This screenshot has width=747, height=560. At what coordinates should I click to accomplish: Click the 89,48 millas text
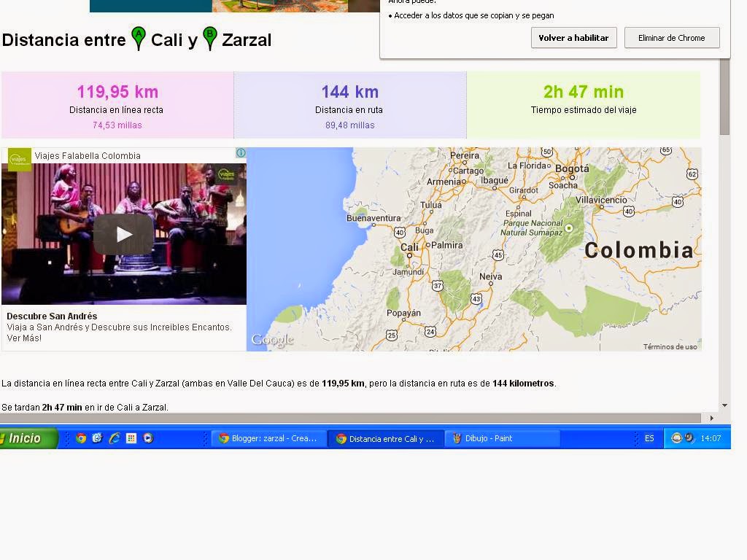[x=349, y=125]
